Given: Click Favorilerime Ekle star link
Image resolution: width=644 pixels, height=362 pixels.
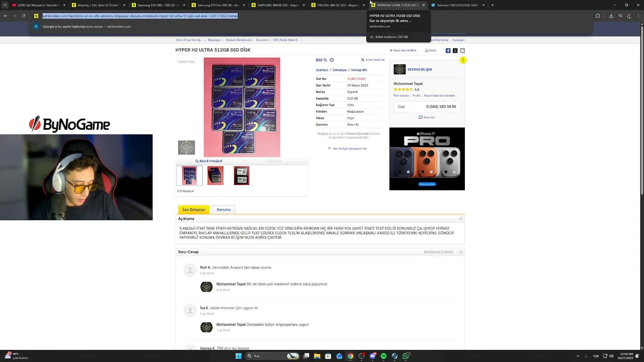Looking at the screenshot, I should tap(403, 50).
